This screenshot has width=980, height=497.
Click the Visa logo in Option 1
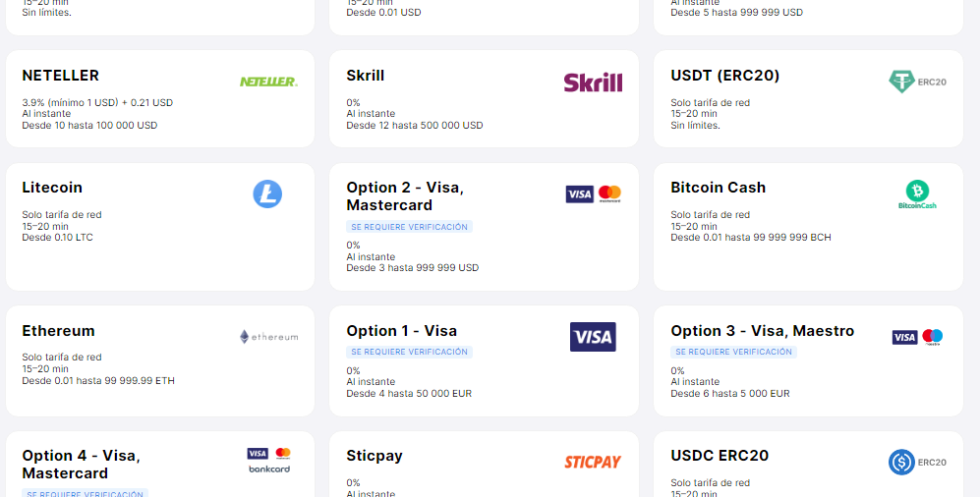[593, 337]
